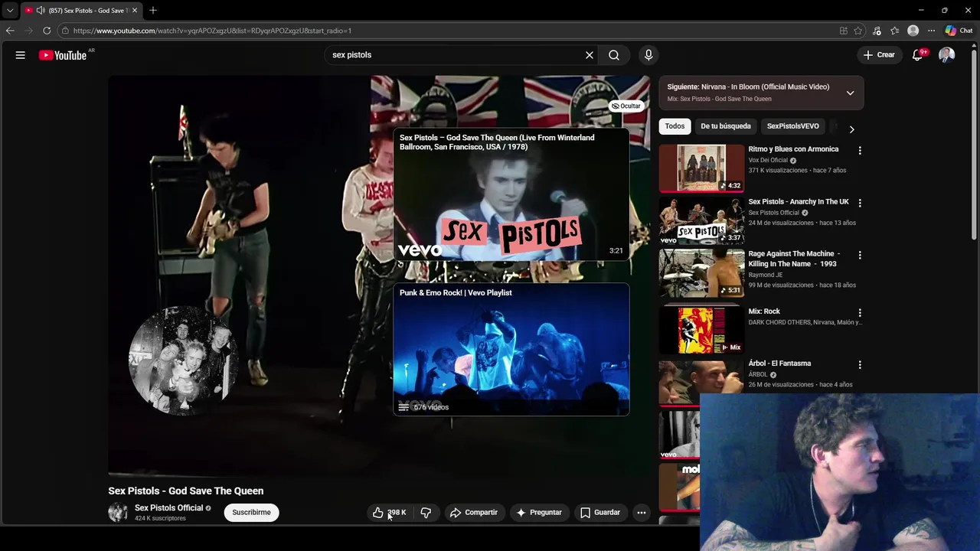Image resolution: width=980 pixels, height=551 pixels.
Task: Play the Winterland Ballroom live end card
Action: pyautogui.click(x=511, y=195)
